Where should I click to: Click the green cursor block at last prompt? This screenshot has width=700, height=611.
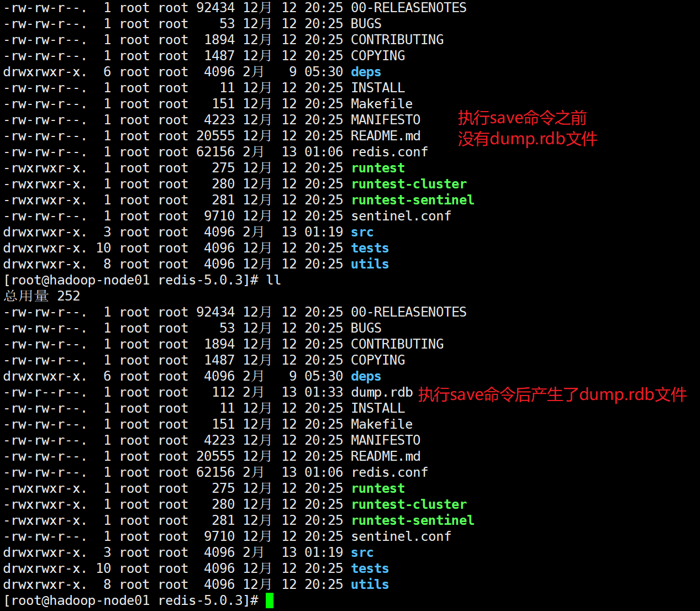click(270, 601)
